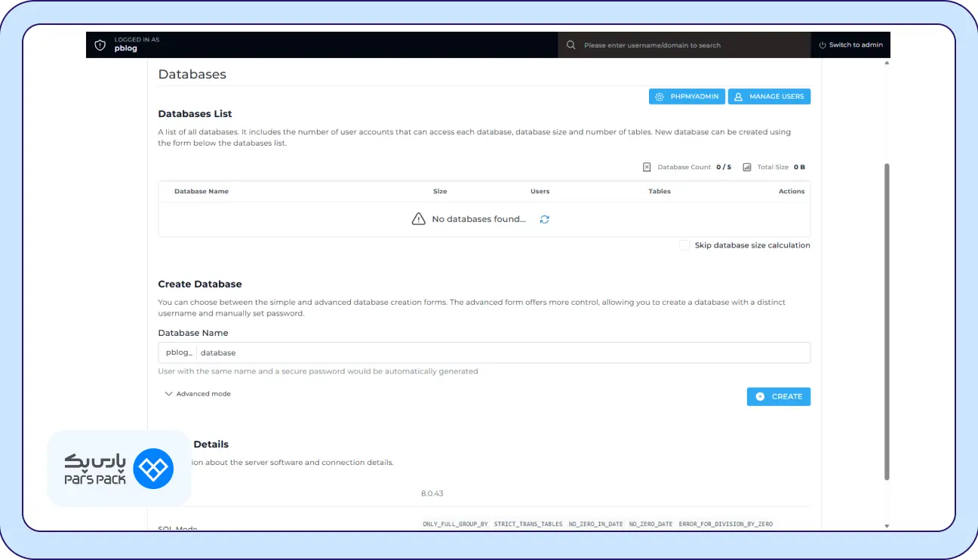Click the Databases page heading
Screen dimensions: 978x560
coord(192,75)
